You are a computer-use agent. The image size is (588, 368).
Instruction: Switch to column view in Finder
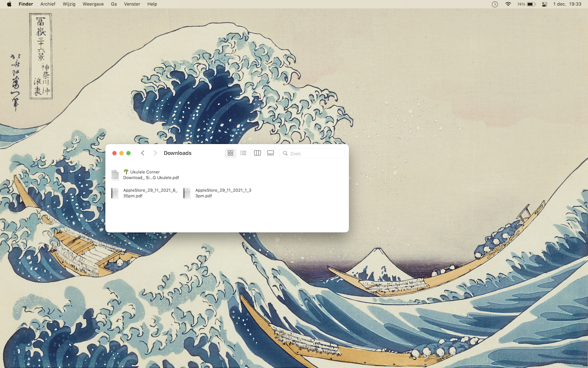pos(257,153)
